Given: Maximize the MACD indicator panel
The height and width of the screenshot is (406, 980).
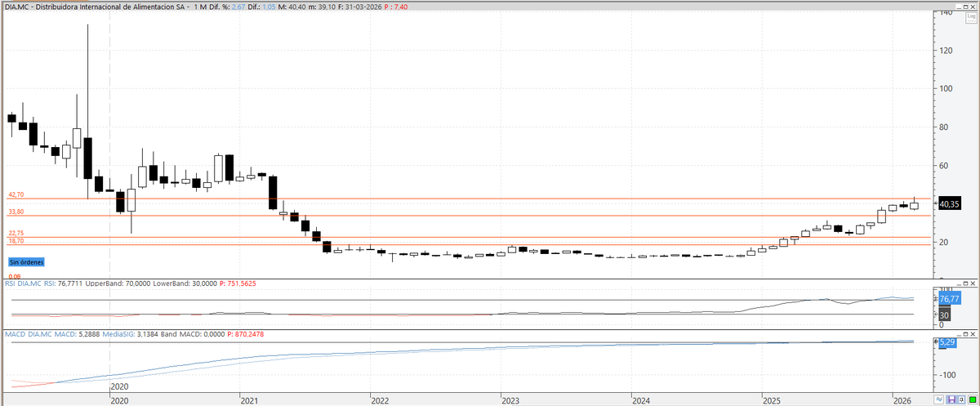Looking at the screenshot, I should tap(965, 334).
